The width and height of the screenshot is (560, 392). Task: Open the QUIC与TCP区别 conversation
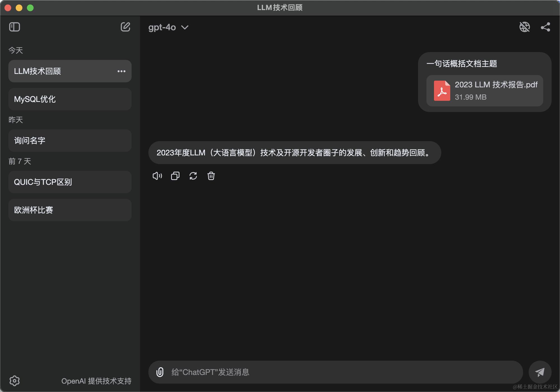coord(70,182)
